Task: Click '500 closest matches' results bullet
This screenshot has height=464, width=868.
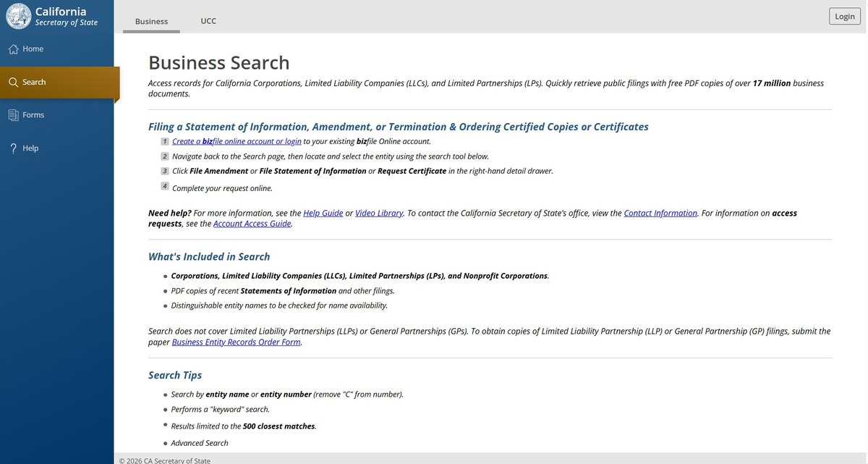Action: click(x=244, y=426)
